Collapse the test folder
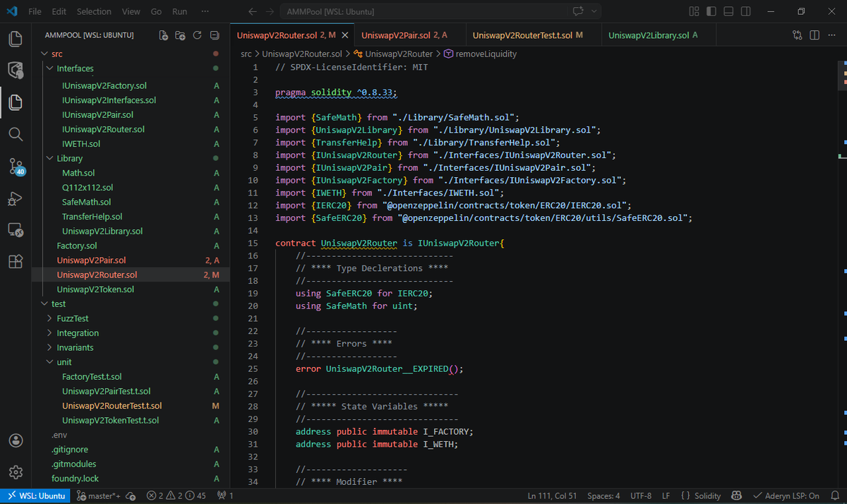Screen dimensions: 847x504 click(x=131, y=304)
